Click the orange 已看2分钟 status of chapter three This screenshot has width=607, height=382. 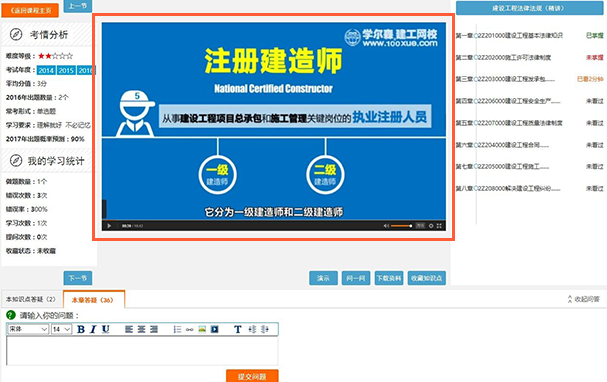coord(590,79)
